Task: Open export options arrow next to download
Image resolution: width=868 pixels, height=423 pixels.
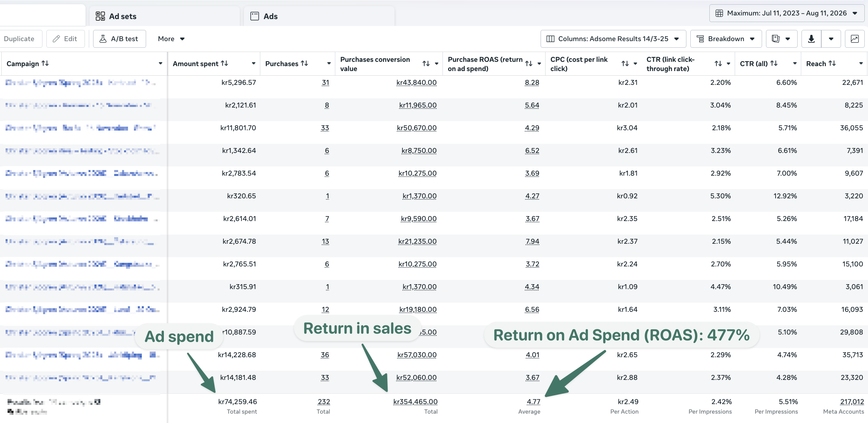Action: [x=831, y=39]
